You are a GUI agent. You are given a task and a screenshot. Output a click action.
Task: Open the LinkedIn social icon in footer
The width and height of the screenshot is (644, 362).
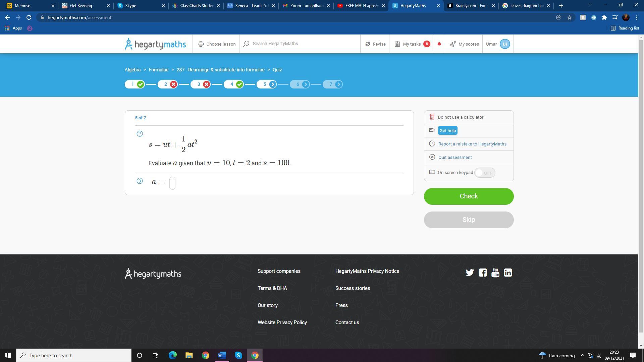tap(508, 273)
